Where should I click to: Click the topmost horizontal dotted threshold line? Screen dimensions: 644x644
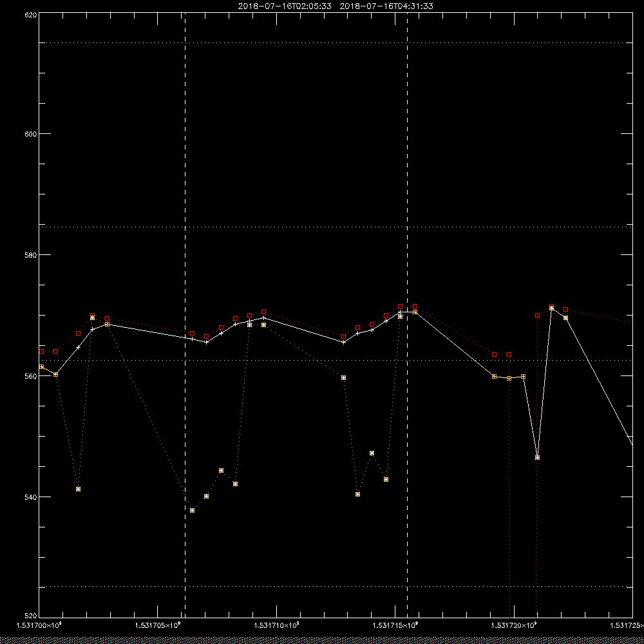tap(336, 43)
